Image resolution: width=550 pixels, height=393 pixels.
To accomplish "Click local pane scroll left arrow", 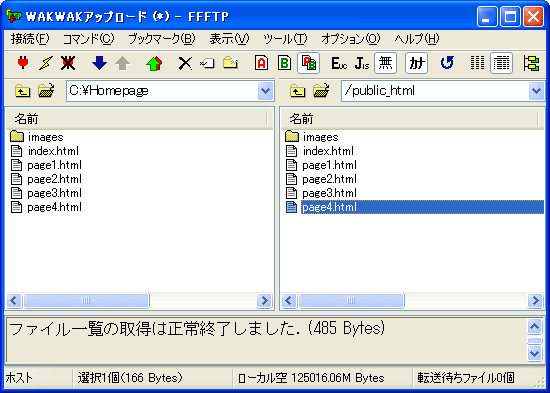I will tap(14, 301).
